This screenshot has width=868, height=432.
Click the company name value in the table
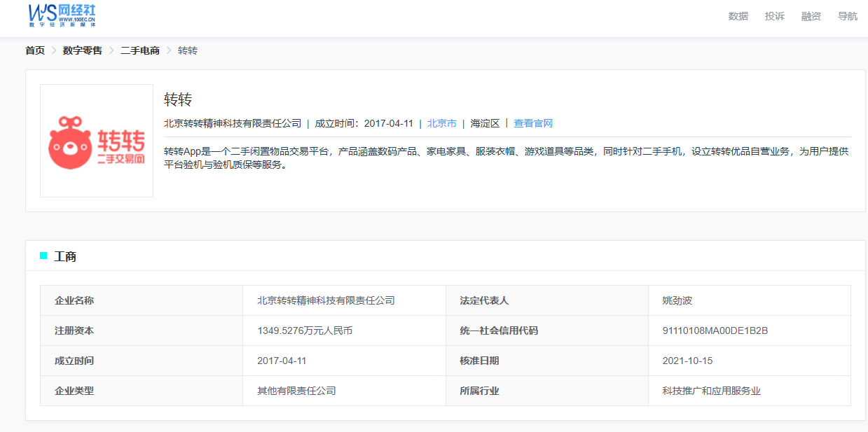click(x=326, y=300)
